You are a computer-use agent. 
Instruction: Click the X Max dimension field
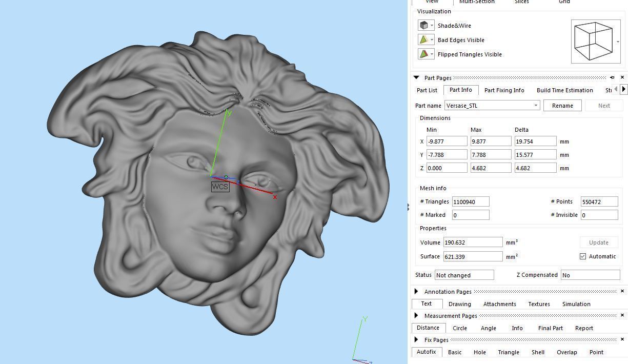click(491, 141)
